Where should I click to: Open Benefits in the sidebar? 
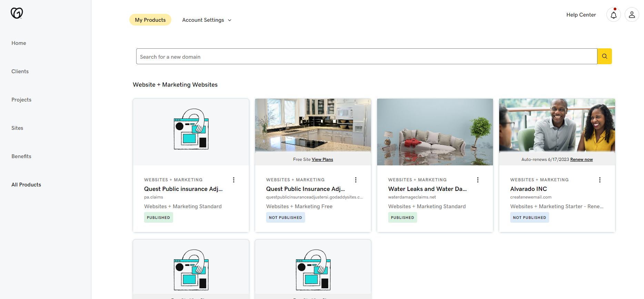21,156
